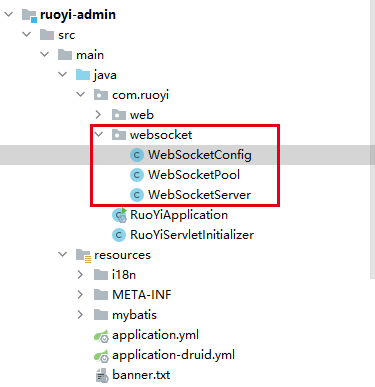375x387 pixels.
Task: Click the resources folder icon
Action: point(83,256)
